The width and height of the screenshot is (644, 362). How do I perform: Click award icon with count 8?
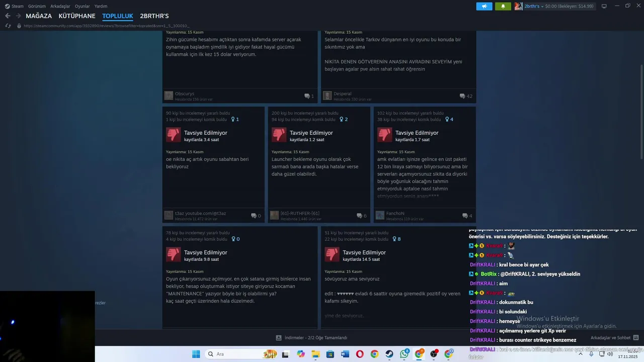point(394,239)
